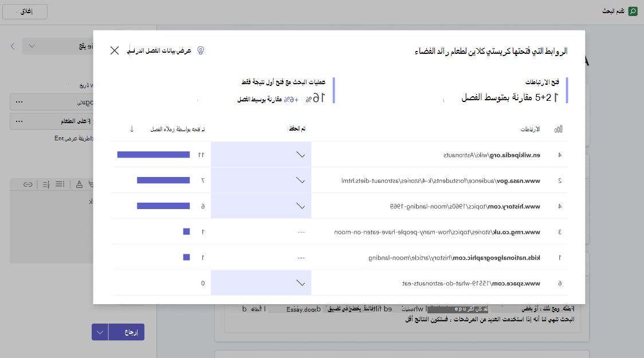Click the classmates bar in the history.com row

pyautogui.click(x=163, y=206)
